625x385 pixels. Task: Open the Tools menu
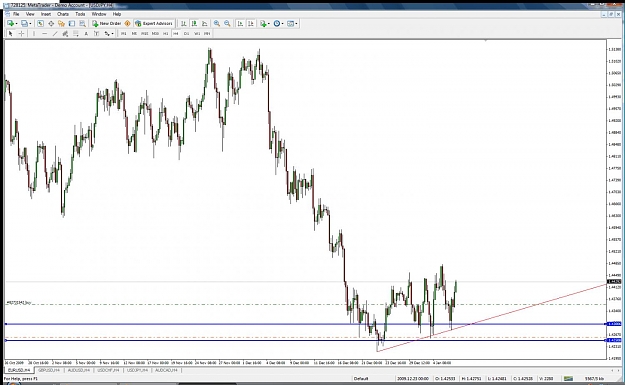[x=80, y=14]
